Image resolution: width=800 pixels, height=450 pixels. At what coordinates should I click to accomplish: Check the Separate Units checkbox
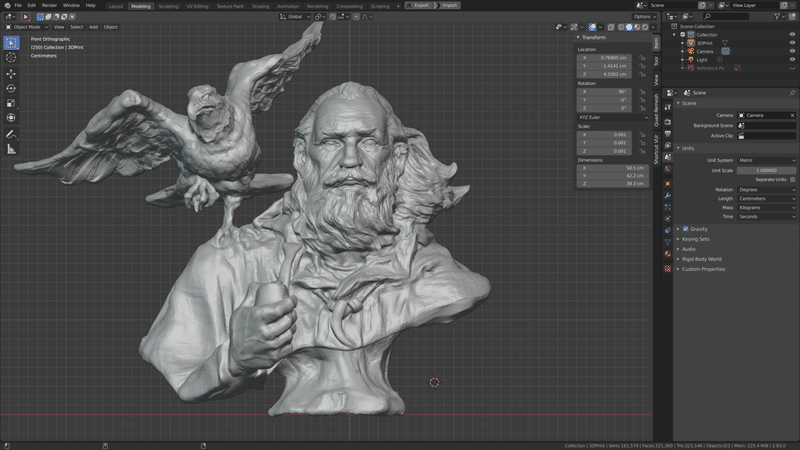click(792, 180)
